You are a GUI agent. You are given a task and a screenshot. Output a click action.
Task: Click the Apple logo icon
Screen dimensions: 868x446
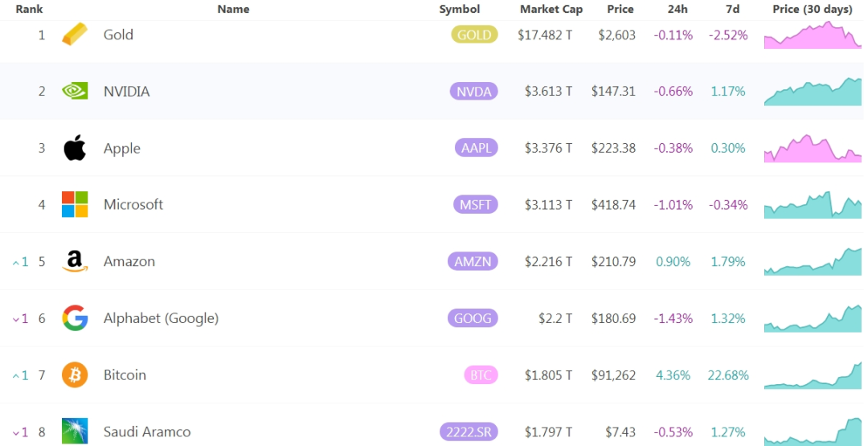click(x=75, y=148)
